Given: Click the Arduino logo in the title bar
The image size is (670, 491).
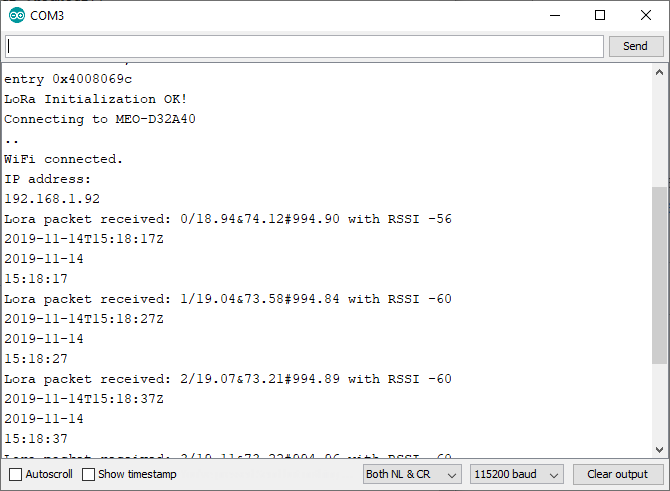Looking at the screenshot, I should 17,15.
